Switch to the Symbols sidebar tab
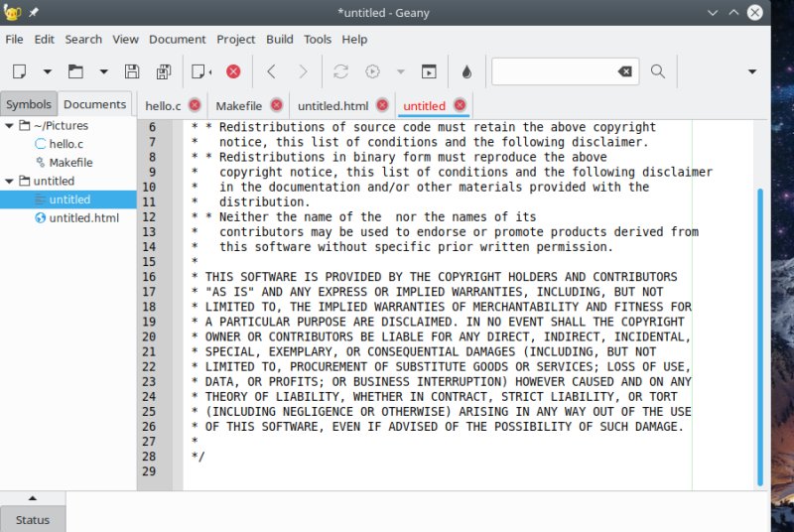The width and height of the screenshot is (794, 532). pyautogui.click(x=29, y=104)
